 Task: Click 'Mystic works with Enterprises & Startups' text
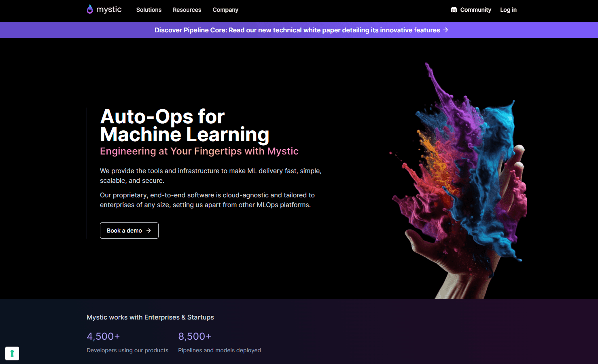[x=150, y=317]
